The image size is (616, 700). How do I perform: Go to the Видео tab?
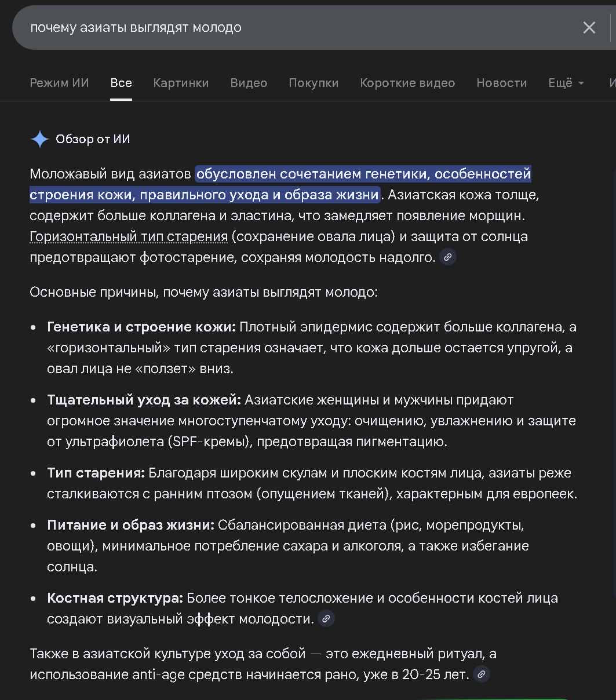tap(249, 83)
